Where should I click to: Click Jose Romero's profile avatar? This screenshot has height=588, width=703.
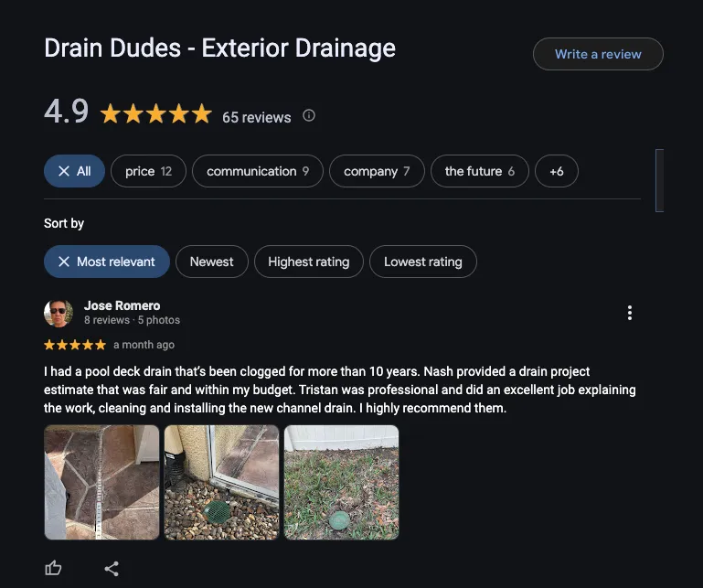59,313
